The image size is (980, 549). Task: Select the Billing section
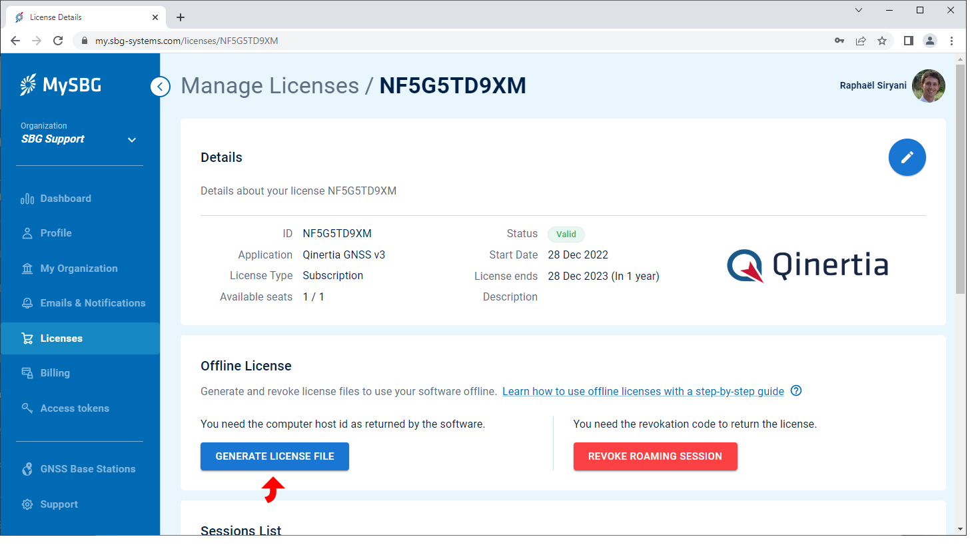click(56, 372)
